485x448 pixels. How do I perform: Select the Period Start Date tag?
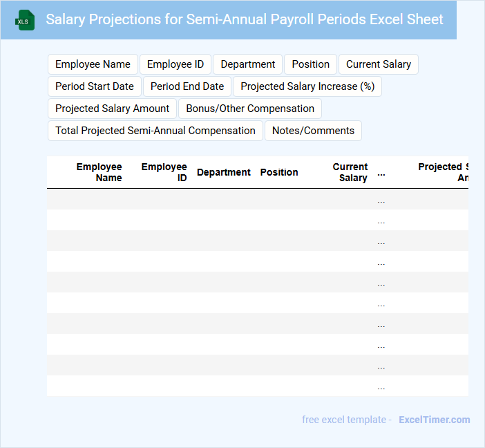(x=95, y=86)
